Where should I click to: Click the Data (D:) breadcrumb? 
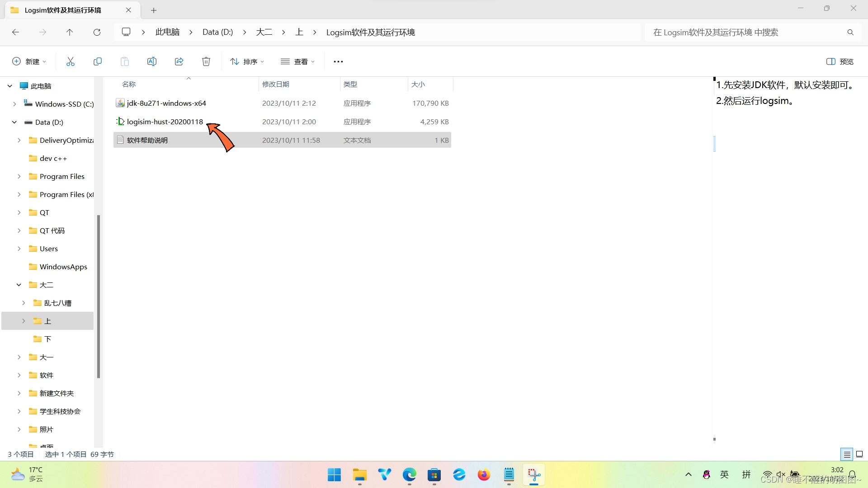[x=217, y=32]
